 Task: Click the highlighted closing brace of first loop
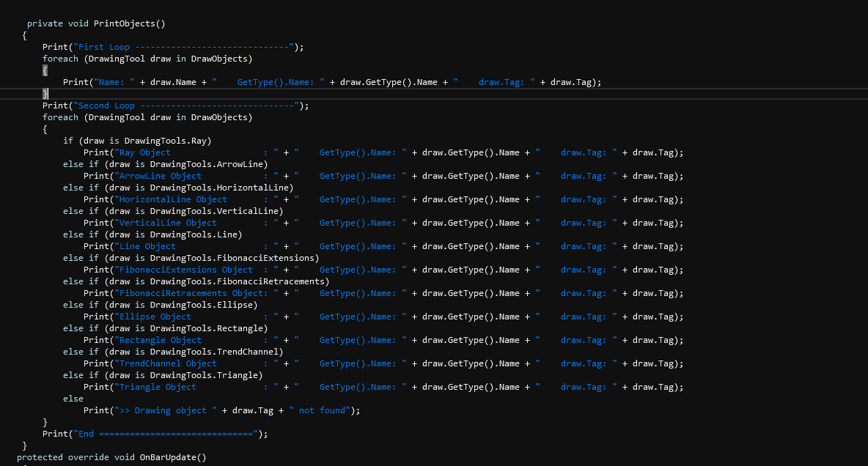point(45,94)
